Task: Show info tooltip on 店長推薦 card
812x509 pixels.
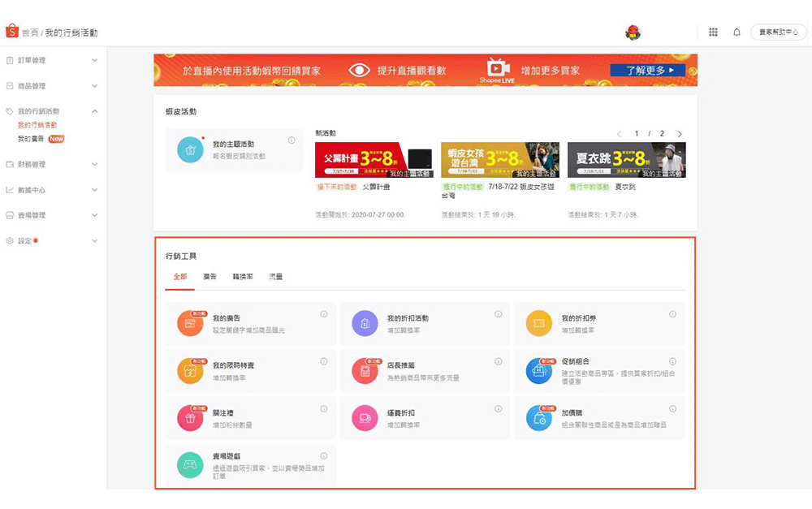Action: click(x=499, y=361)
